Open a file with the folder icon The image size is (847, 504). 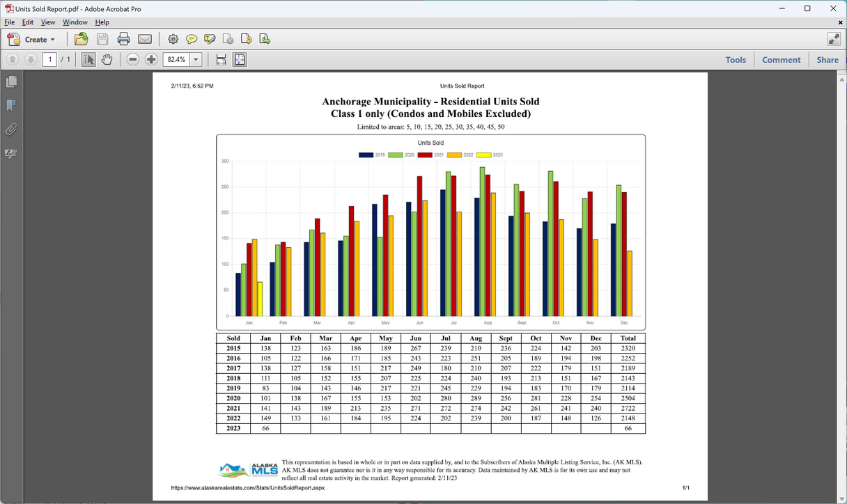81,39
